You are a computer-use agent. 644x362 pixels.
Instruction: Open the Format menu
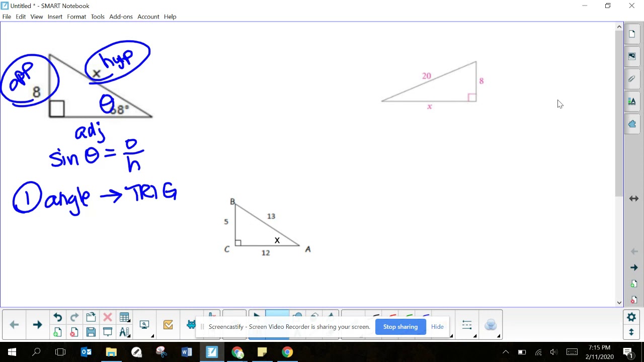(x=76, y=17)
